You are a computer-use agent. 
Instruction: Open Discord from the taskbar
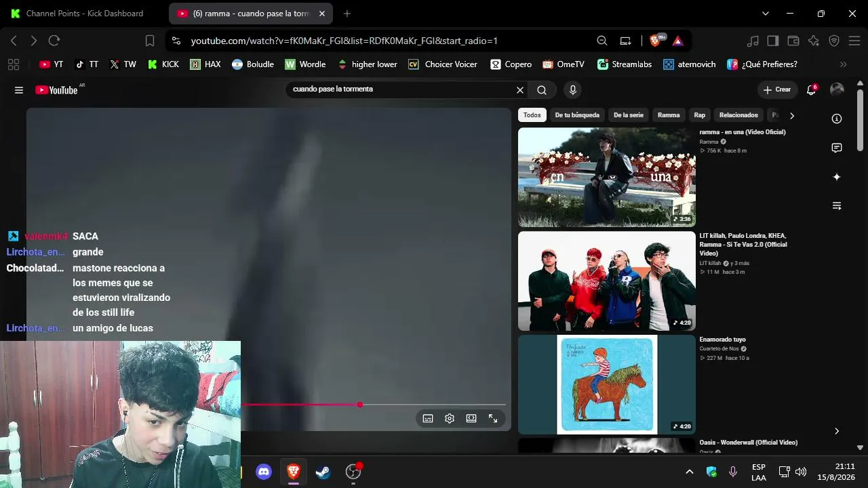264,472
